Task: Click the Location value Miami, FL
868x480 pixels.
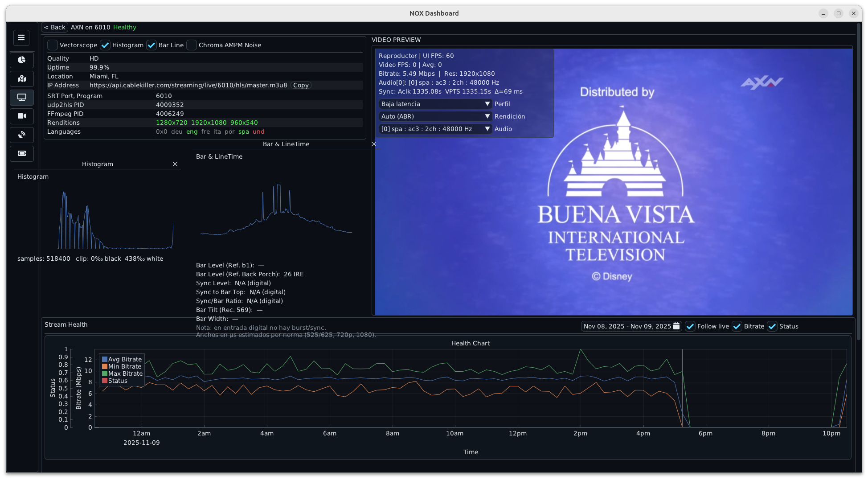Action: coord(104,76)
